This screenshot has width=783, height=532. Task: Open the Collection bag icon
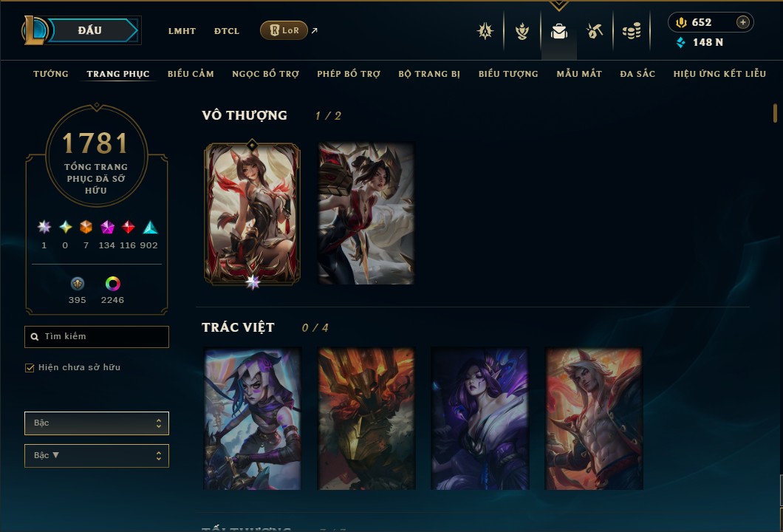558,32
